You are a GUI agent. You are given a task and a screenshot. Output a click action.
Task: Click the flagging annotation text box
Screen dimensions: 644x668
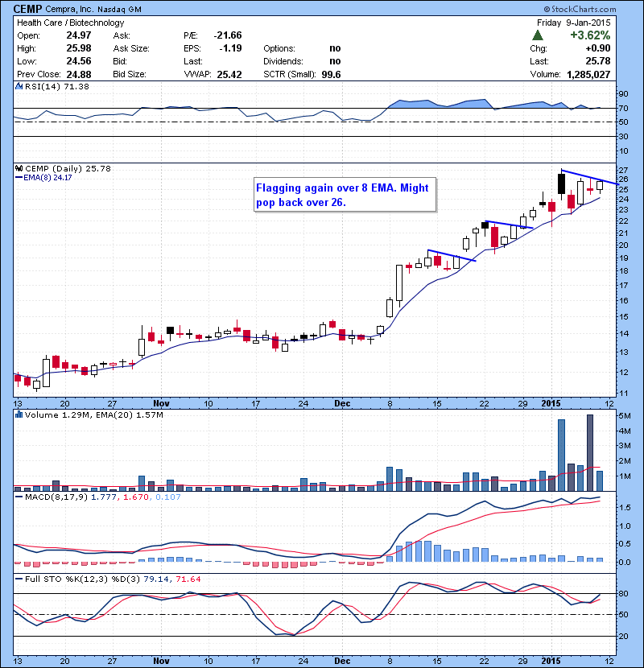(x=345, y=195)
